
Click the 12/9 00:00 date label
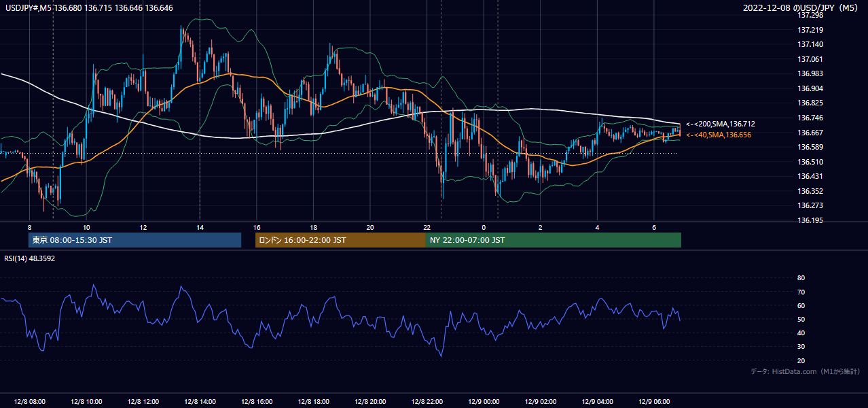pyautogui.click(x=484, y=401)
